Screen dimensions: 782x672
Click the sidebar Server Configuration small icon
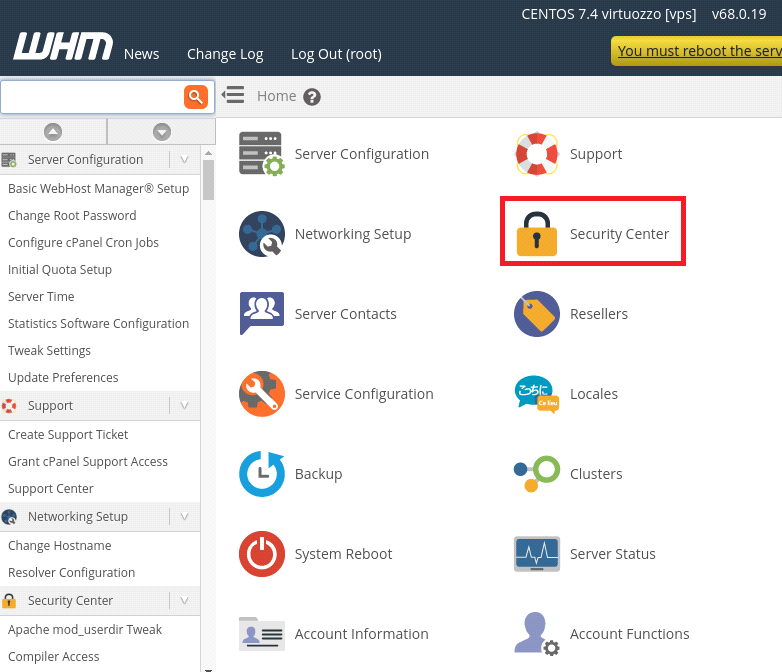tap(9, 160)
